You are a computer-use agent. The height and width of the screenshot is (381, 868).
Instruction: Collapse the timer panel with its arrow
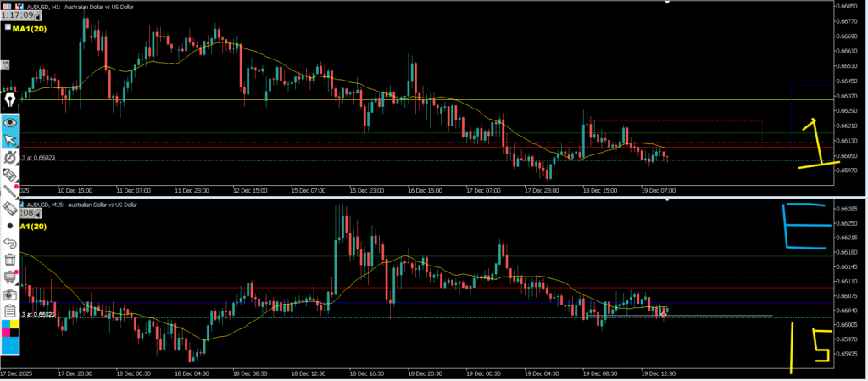(37, 15)
